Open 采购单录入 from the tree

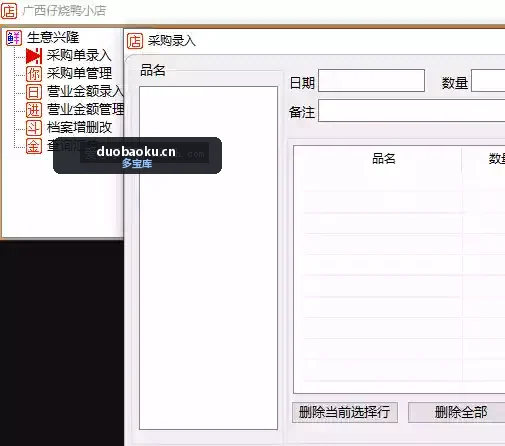click(x=79, y=55)
